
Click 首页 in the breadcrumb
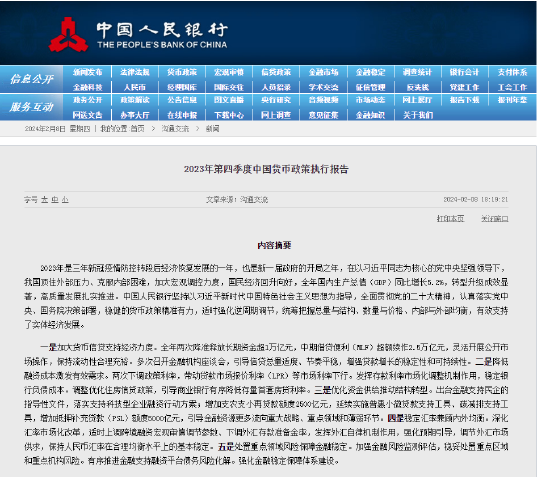[137, 129]
